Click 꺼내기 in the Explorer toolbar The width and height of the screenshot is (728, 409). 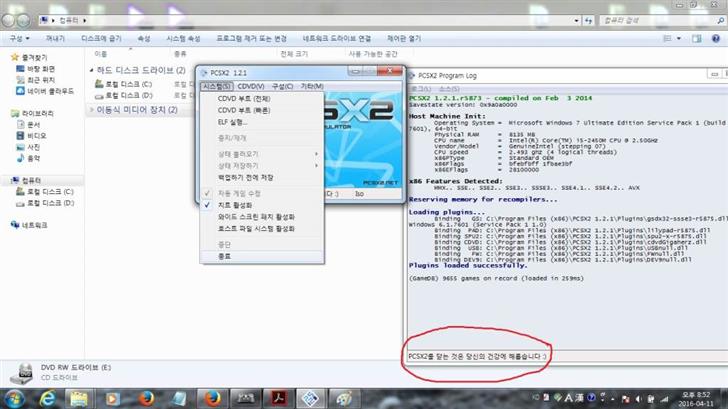click(x=55, y=39)
